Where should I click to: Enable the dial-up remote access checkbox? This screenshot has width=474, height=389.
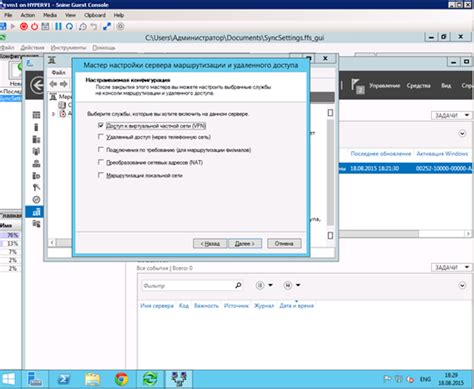point(101,137)
